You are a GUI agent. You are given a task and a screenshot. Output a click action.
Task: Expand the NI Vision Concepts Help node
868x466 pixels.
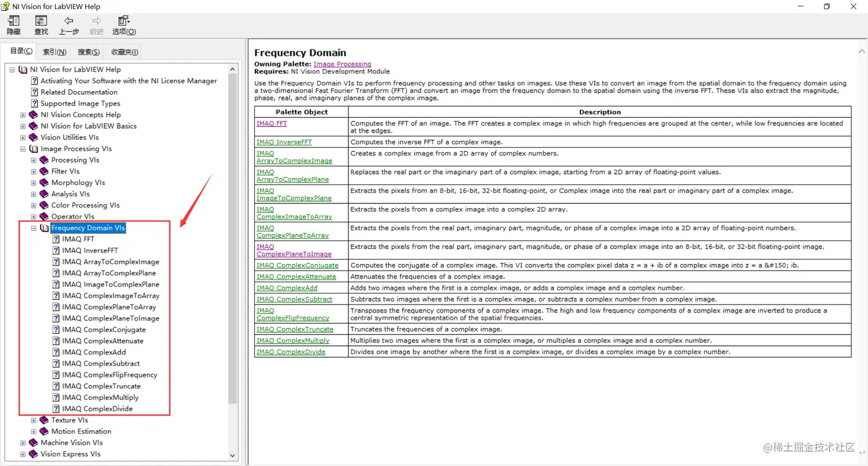23,115
